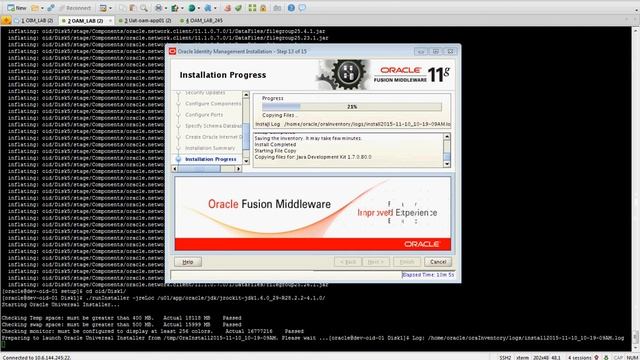Select Specify Schema Database step

pos(213,126)
